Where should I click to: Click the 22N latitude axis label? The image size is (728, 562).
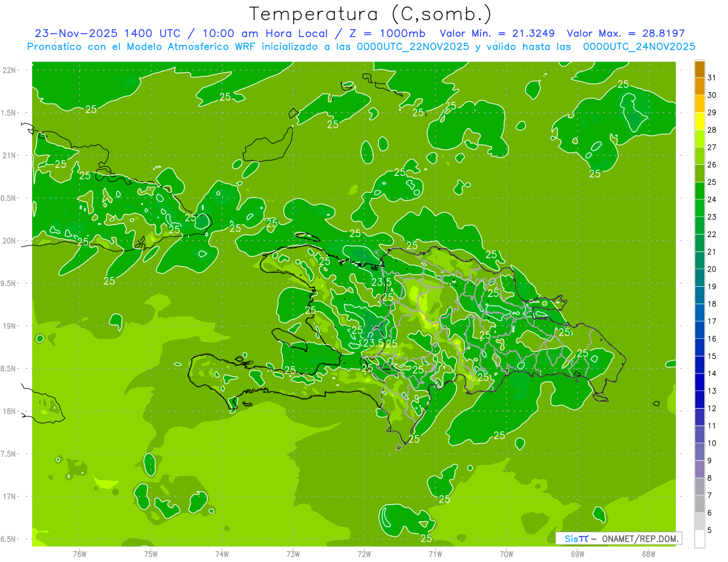pyautogui.click(x=10, y=70)
